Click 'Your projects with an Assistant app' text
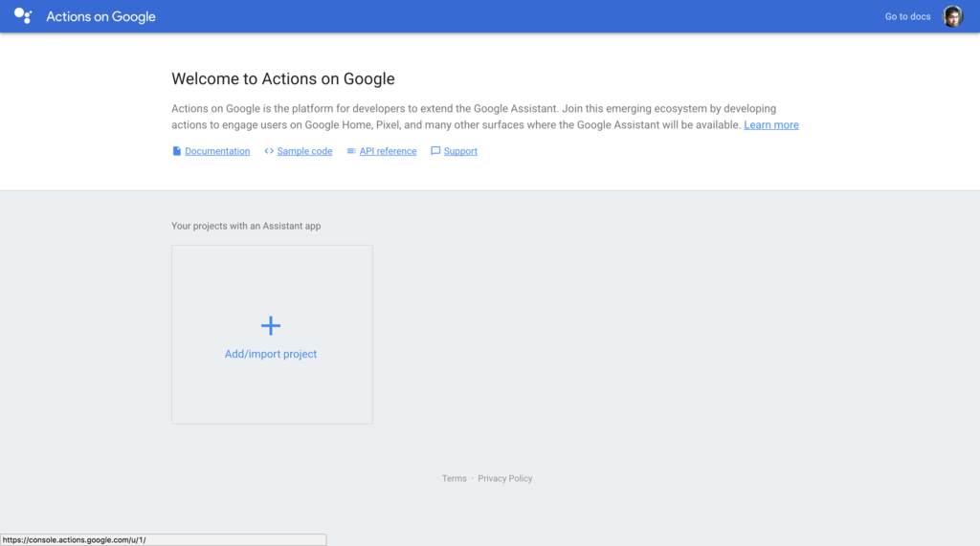This screenshot has width=980, height=546. coord(246,227)
